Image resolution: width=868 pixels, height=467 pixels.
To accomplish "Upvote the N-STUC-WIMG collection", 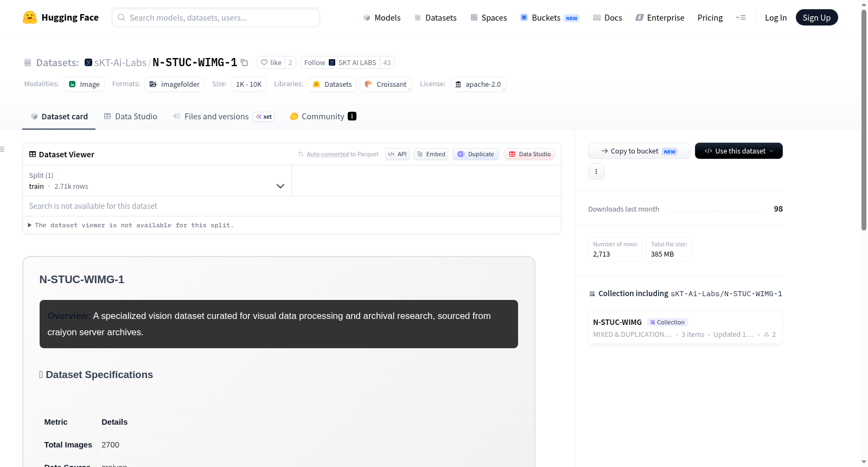I will [770, 334].
